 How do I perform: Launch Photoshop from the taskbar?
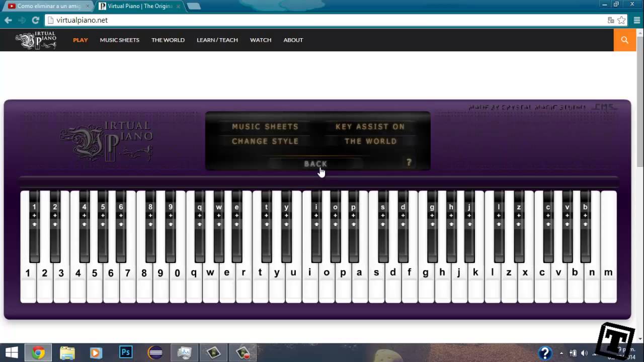click(x=126, y=352)
